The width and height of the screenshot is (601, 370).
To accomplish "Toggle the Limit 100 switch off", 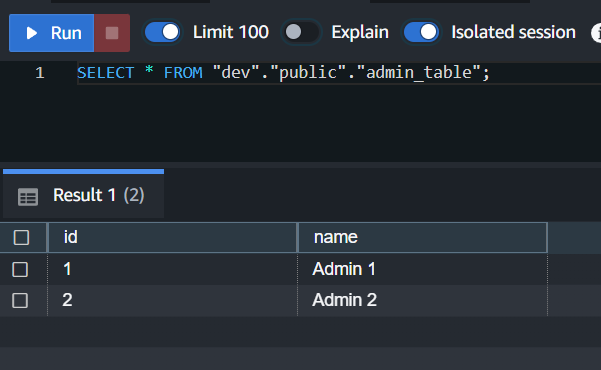I will pos(163,32).
